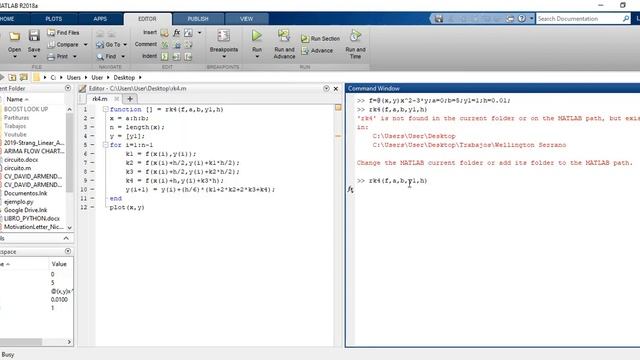
Task: Open Breakpoints menu button
Action: pos(224,44)
